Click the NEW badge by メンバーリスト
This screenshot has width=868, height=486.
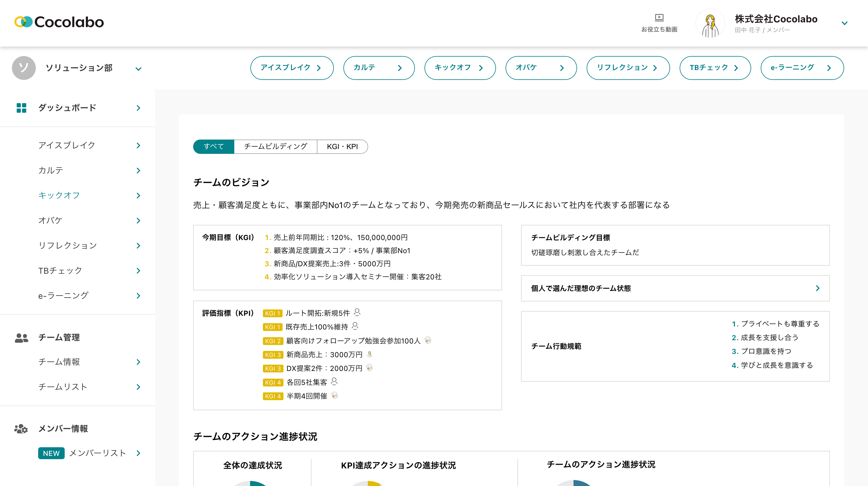(51, 453)
